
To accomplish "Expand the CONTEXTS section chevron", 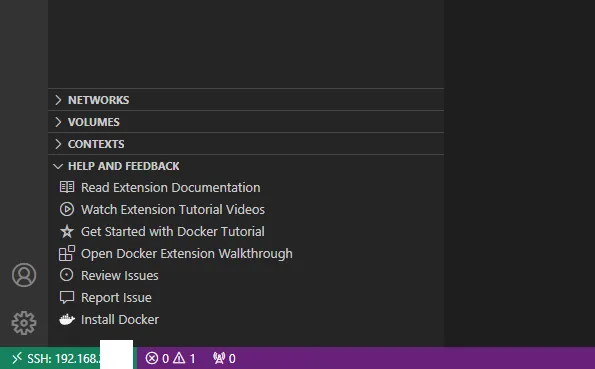I will 58,144.
